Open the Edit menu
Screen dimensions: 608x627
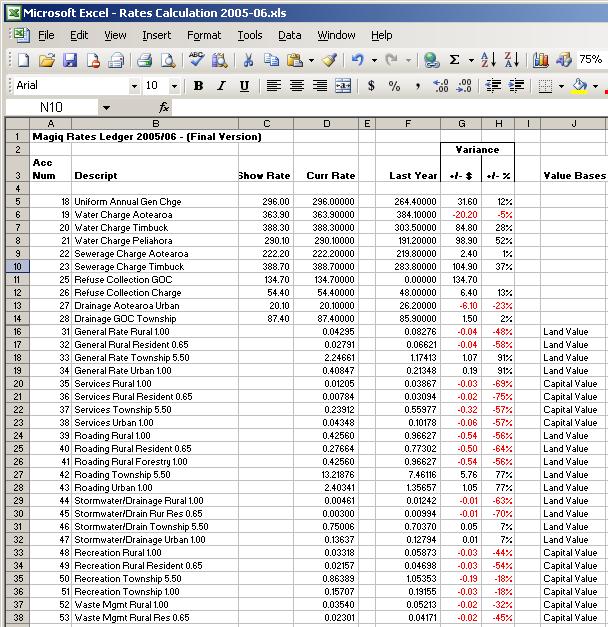coord(79,36)
